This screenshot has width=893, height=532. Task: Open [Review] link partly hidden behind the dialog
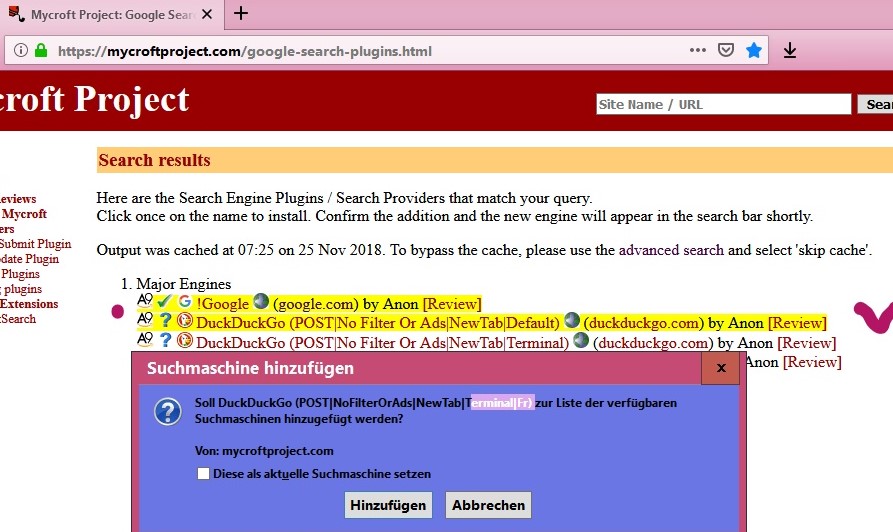(x=812, y=362)
